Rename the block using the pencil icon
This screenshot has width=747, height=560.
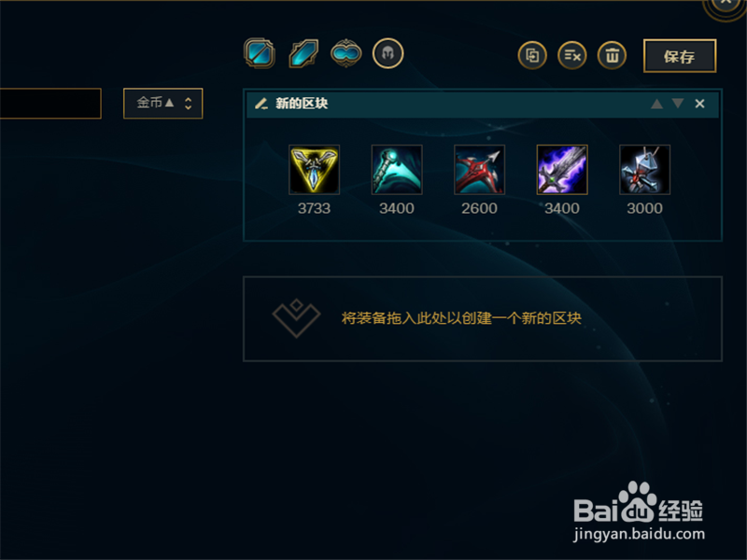(x=261, y=104)
